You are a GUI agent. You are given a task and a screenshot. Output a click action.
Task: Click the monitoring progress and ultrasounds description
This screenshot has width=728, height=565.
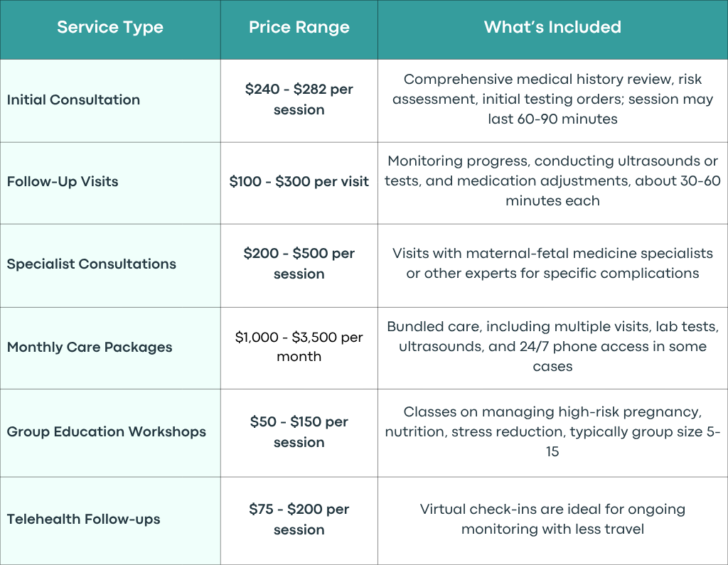click(552, 181)
